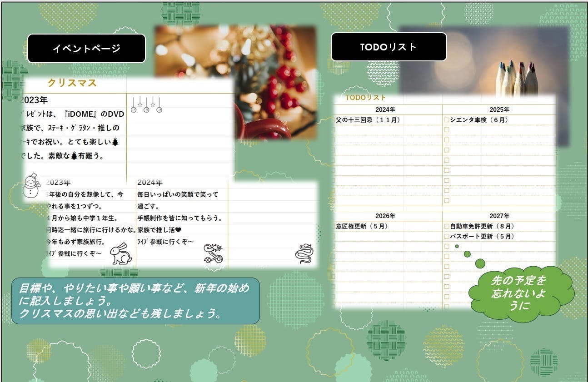588x382 pixels.
Task: Click the 2025年 column header
Action: tap(499, 109)
